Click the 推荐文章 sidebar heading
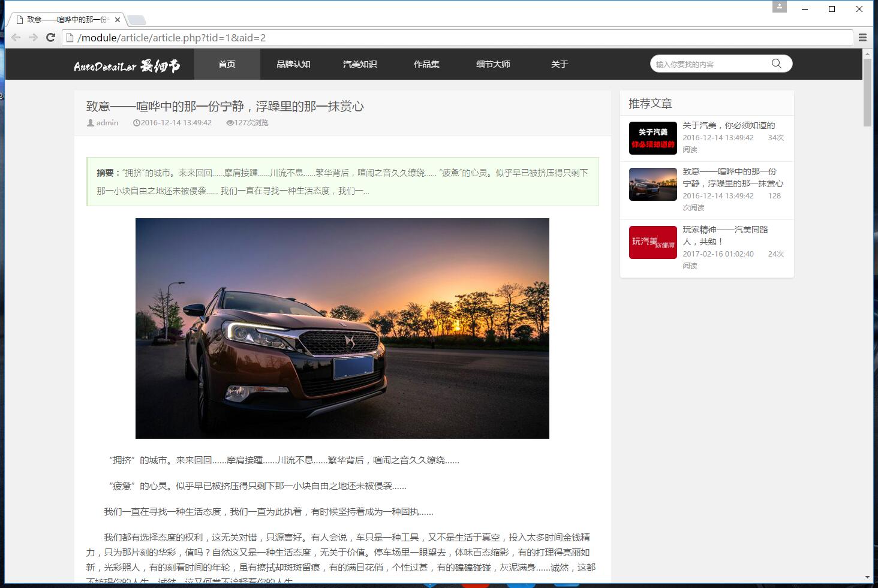 coord(650,103)
